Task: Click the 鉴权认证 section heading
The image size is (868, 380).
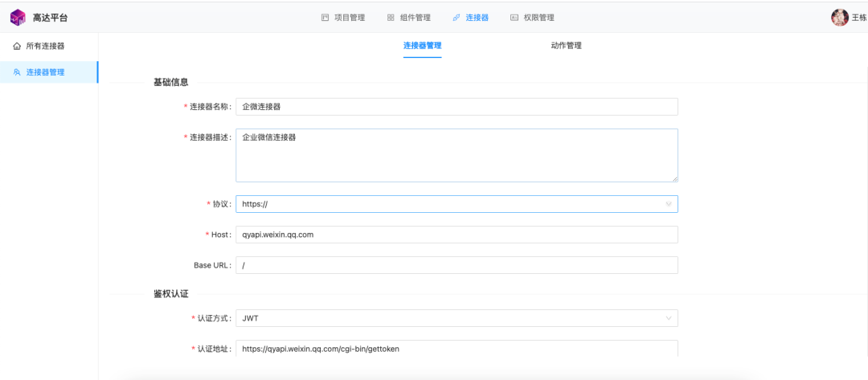Action: (x=171, y=294)
